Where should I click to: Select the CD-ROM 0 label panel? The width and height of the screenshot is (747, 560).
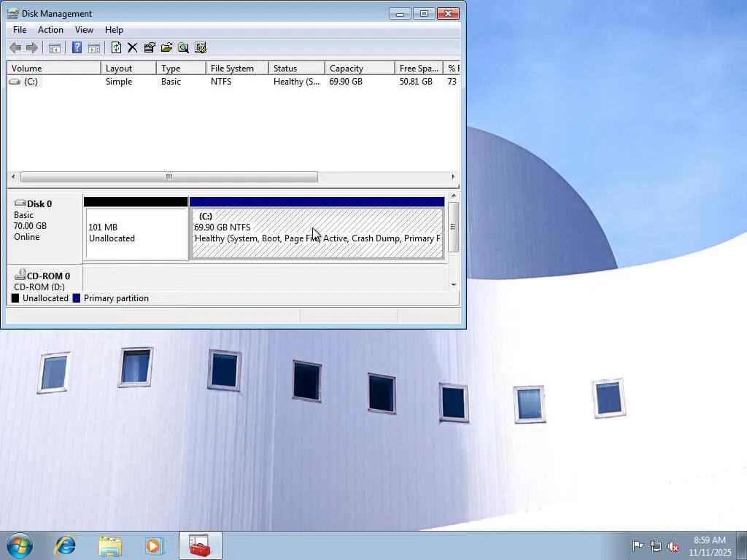coord(44,278)
